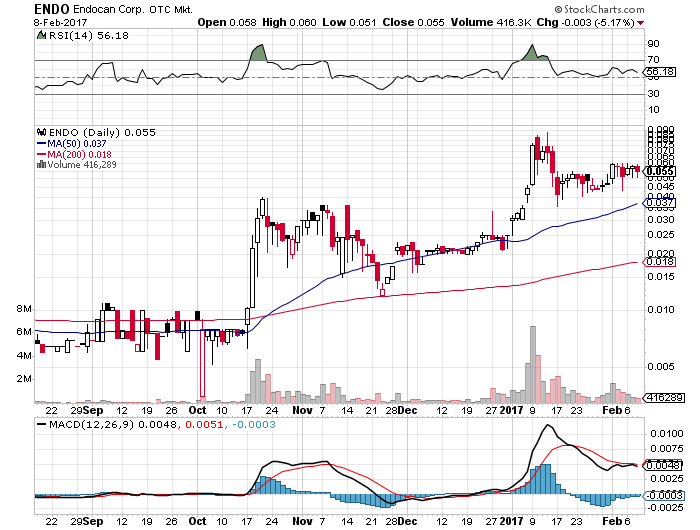Click the Feb label on the price panel date axis
Image resolution: width=700 pixels, height=530 pixels.
(612, 410)
